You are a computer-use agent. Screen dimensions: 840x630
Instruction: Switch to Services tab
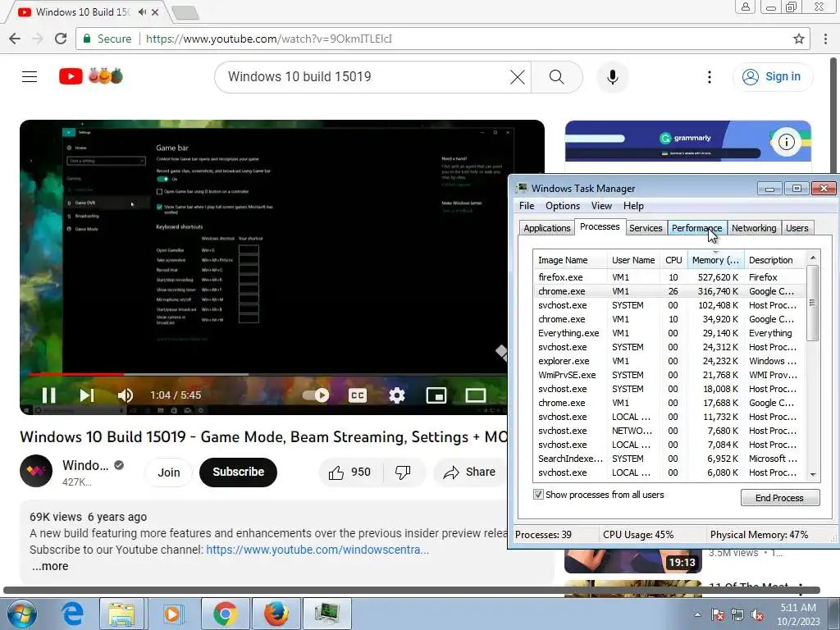click(x=646, y=228)
